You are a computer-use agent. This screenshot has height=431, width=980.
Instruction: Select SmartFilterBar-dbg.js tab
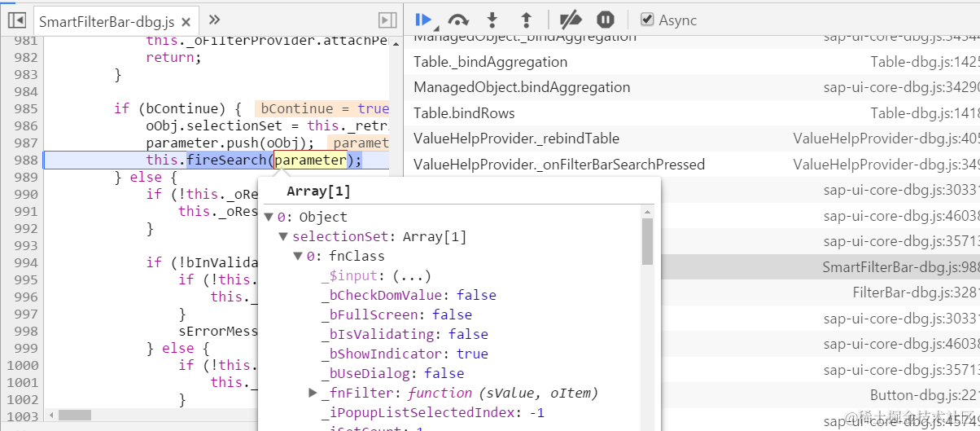coord(107,22)
